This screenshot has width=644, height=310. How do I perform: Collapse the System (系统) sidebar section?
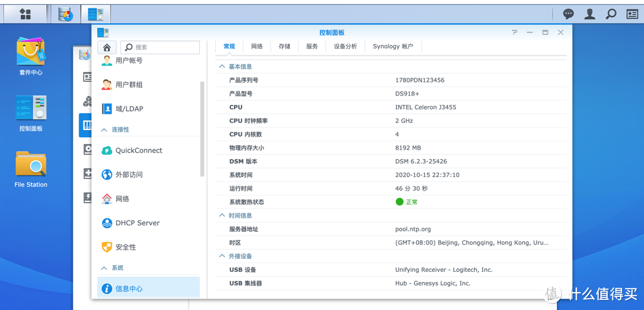pyautogui.click(x=104, y=268)
